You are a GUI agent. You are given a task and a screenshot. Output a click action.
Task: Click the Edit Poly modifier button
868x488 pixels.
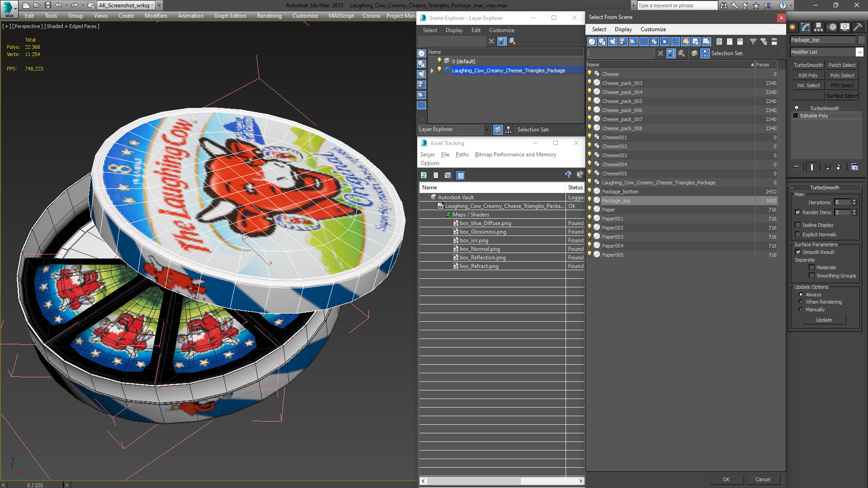tap(808, 75)
